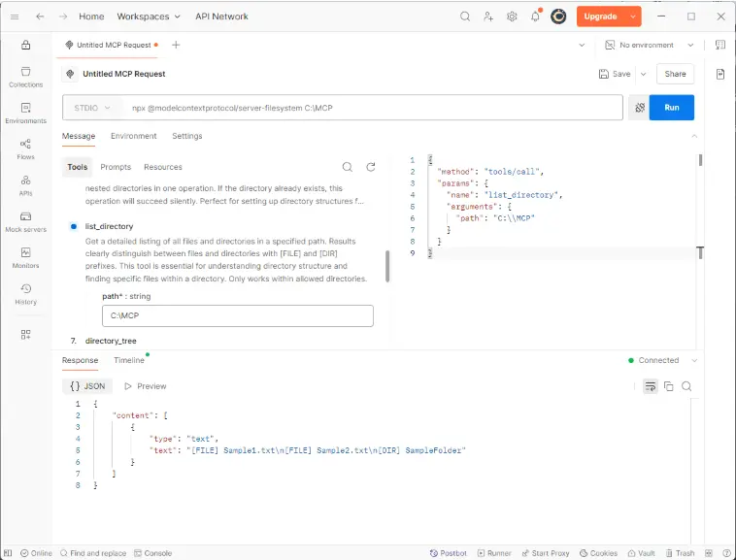Open the notifications bell icon
This screenshot has height=560, width=736.
535,16
